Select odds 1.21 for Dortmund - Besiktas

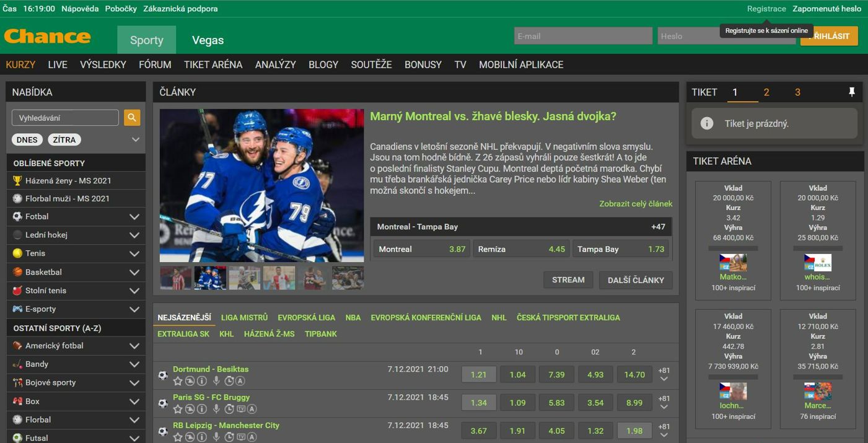pos(479,375)
